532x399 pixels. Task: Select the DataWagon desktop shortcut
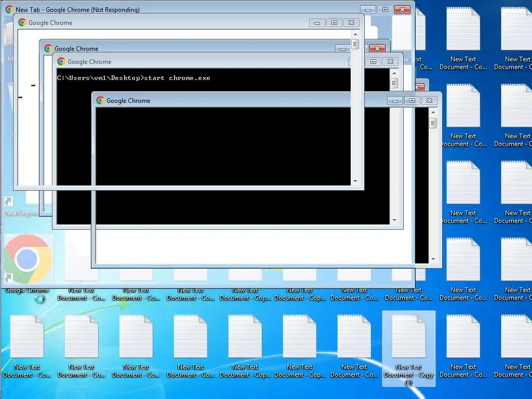20,206
